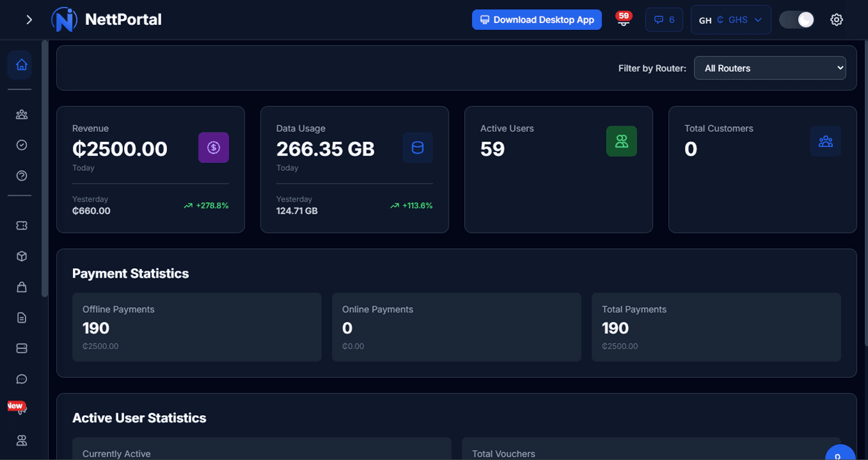Expand the collapsed sidebar with the arrow
The width and height of the screenshot is (868, 460).
point(28,19)
